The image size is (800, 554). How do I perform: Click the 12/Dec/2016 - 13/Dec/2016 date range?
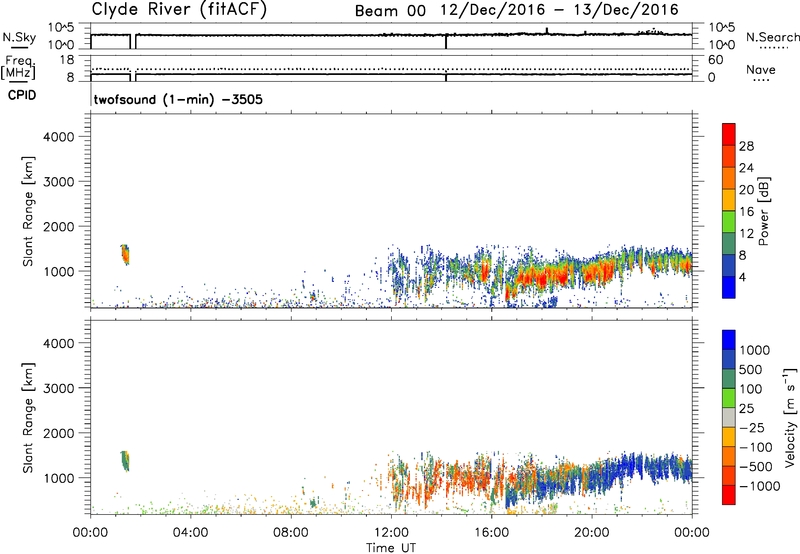click(x=560, y=10)
